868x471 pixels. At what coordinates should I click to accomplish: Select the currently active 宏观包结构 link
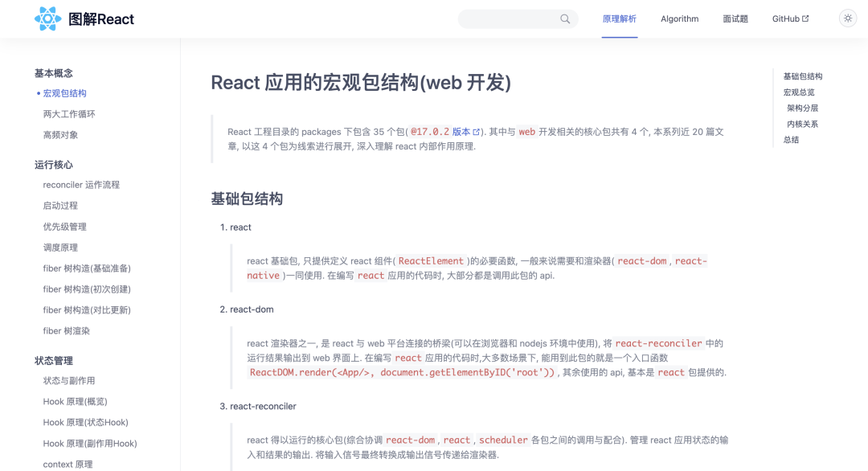pos(63,92)
